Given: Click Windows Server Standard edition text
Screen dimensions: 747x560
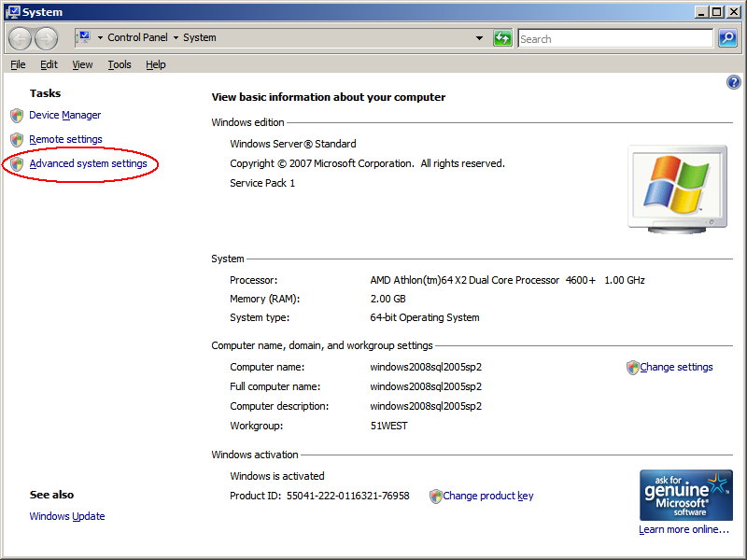Looking at the screenshot, I should [x=293, y=144].
